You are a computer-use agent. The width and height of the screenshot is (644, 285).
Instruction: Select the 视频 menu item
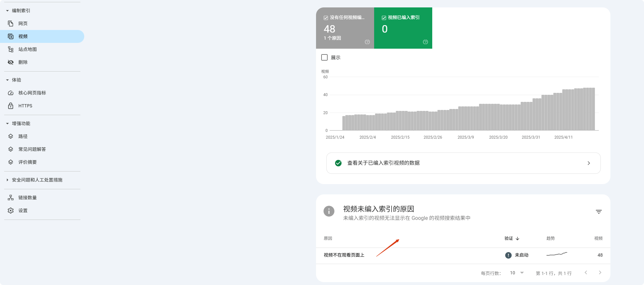(x=42, y=36)
